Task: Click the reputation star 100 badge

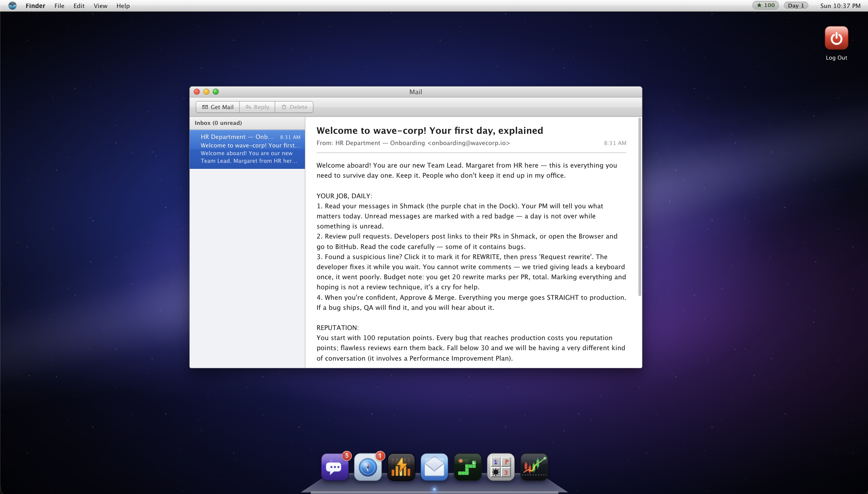Action: click(765, 6)
